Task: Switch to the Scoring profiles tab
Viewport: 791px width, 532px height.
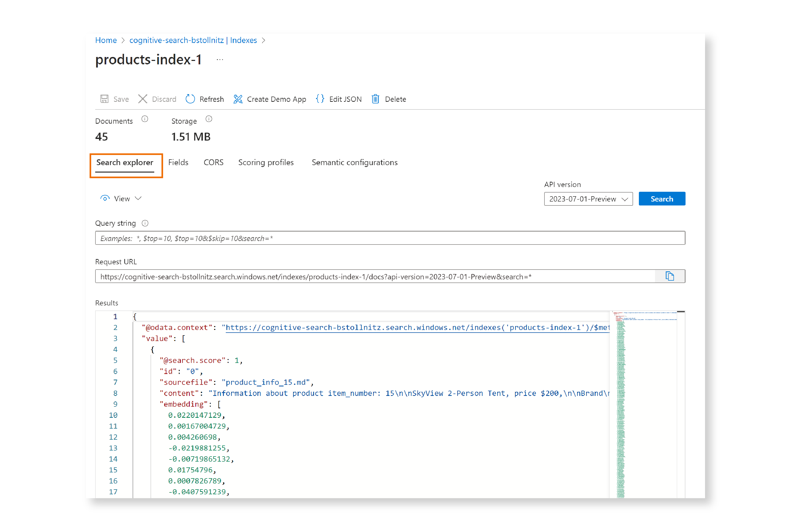Action: point(266,162)
